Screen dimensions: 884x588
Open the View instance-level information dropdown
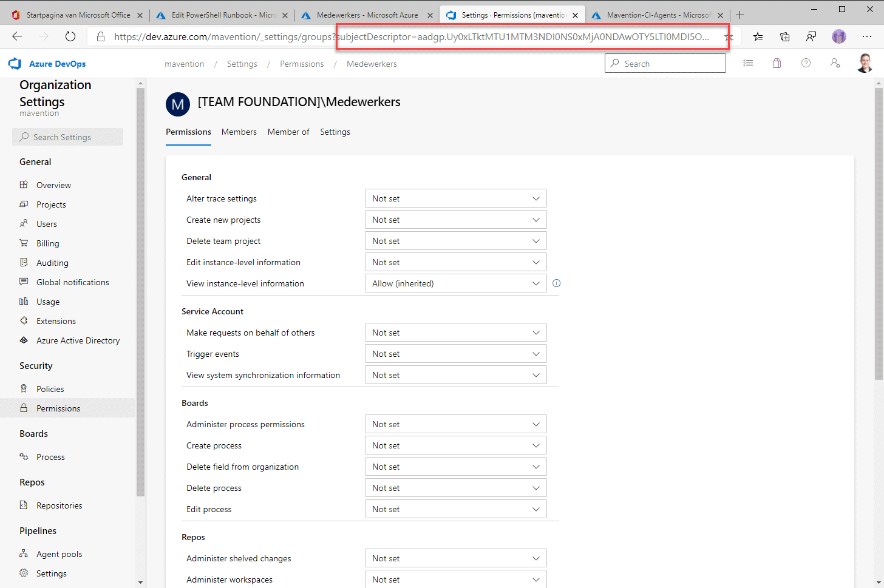tap(455, 283)
